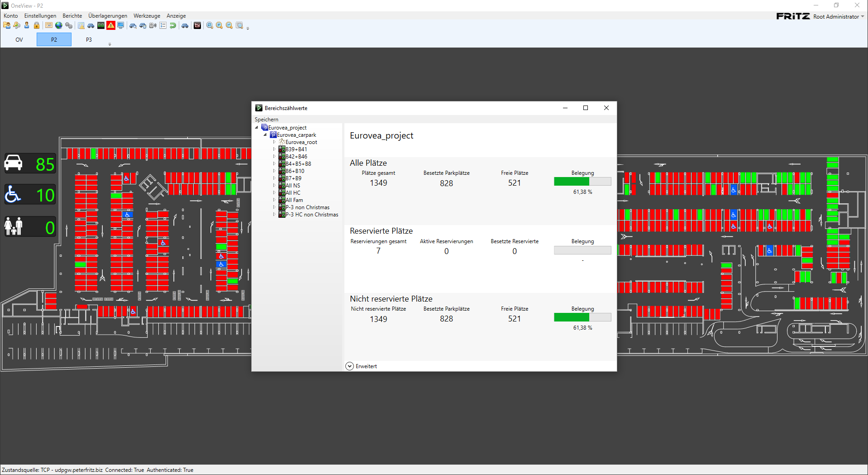
Task: Click the zoom selection rectangle icon
Action: click(x=239, y=25)
